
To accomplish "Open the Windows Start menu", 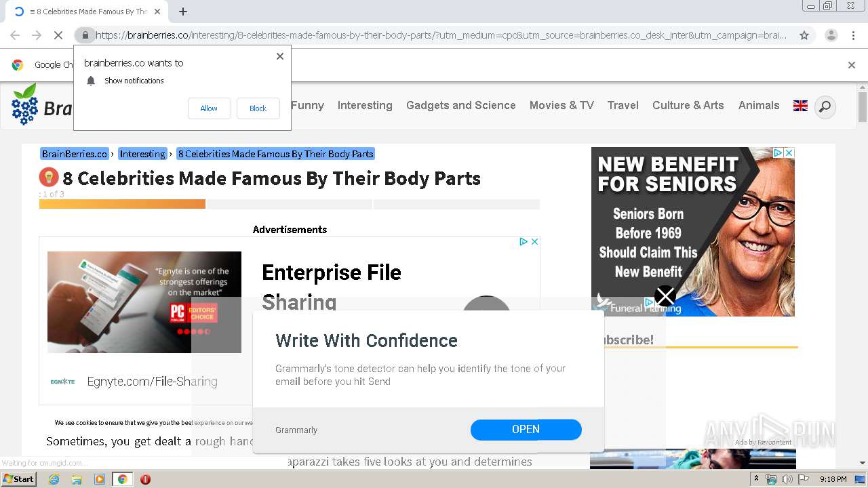I will (19, 479).
